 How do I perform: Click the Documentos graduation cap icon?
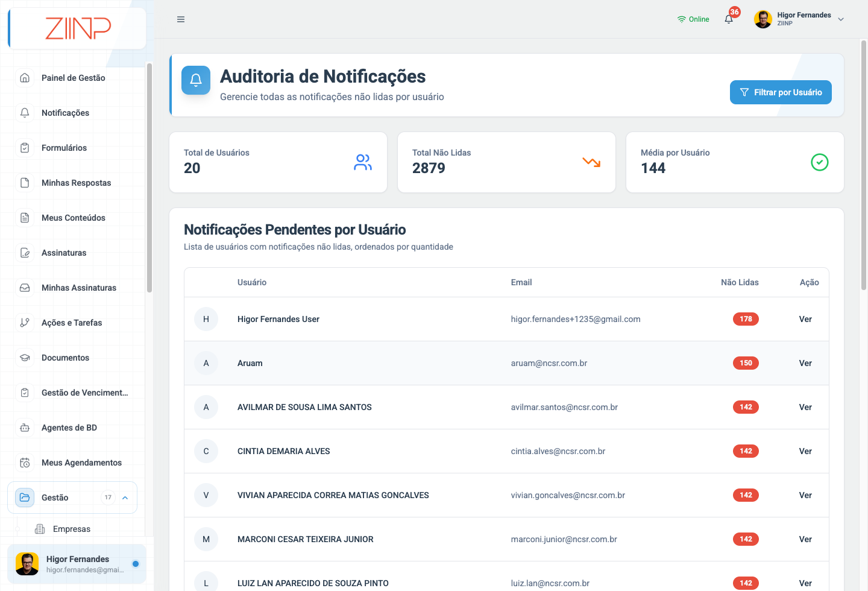pyautogui.click(x=25, y=358)
